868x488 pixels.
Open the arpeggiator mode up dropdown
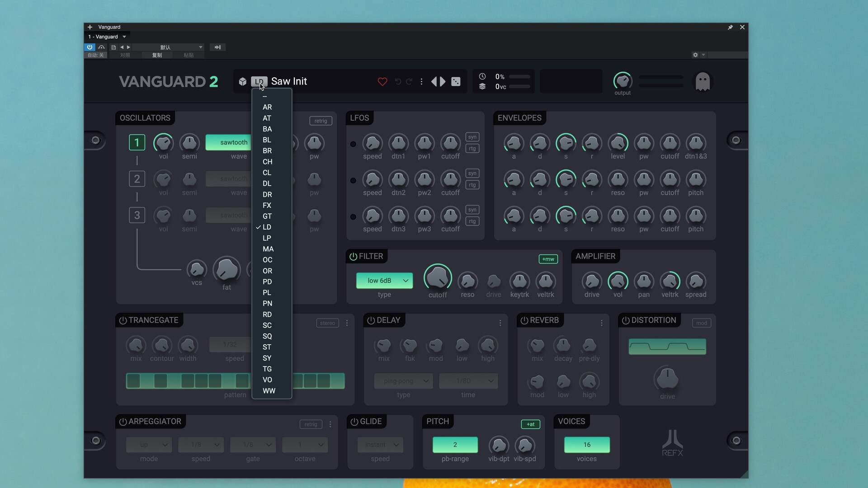(149, 445)
